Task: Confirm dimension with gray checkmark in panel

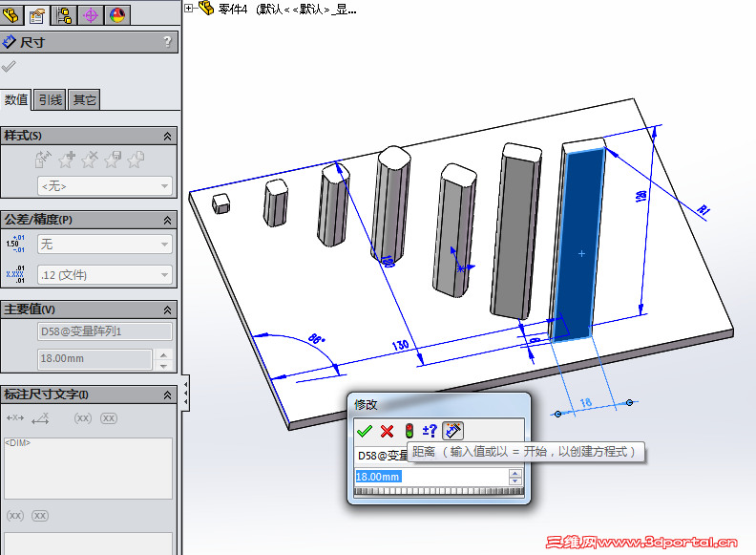Action: click(9, 66)
